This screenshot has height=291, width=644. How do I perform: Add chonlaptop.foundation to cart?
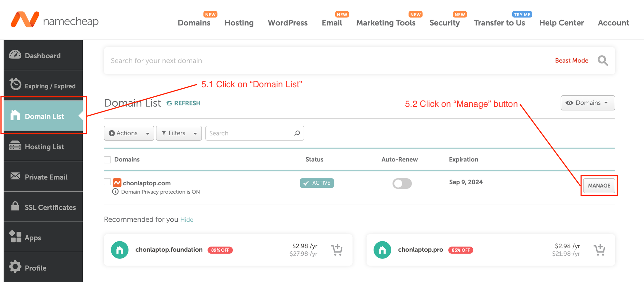tap(337, 250)
